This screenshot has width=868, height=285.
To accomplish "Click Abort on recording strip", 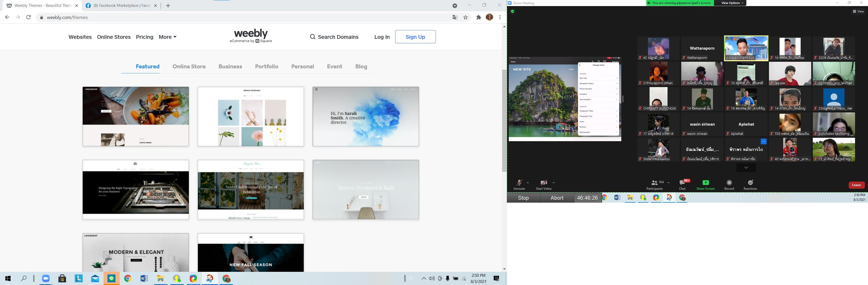I will coord(557,198).
